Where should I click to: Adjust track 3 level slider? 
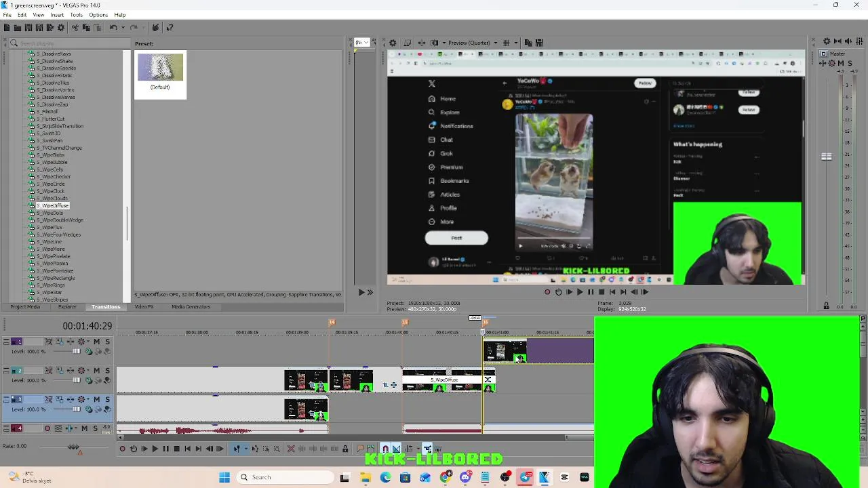77,409
